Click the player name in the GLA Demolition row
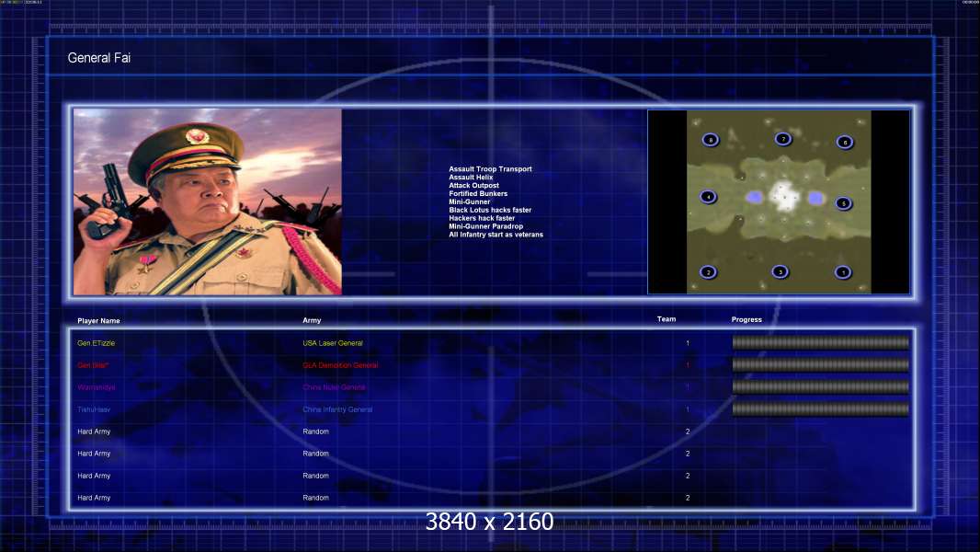 pyautogui.click(x=93, y=365)
